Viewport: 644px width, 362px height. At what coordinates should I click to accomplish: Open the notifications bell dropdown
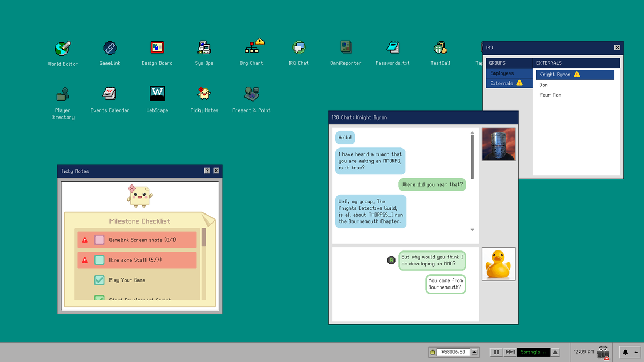click(631, 352)
